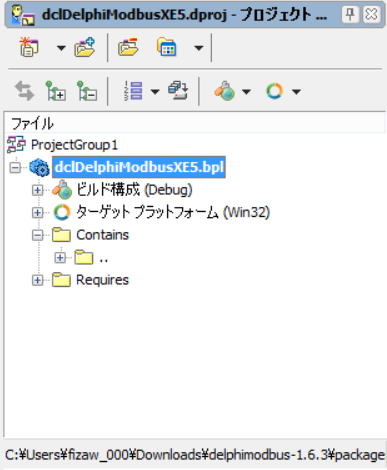Open the dropdown arrow beside sort icon
This screenshot has height=470, width=387.
(155, 91)
